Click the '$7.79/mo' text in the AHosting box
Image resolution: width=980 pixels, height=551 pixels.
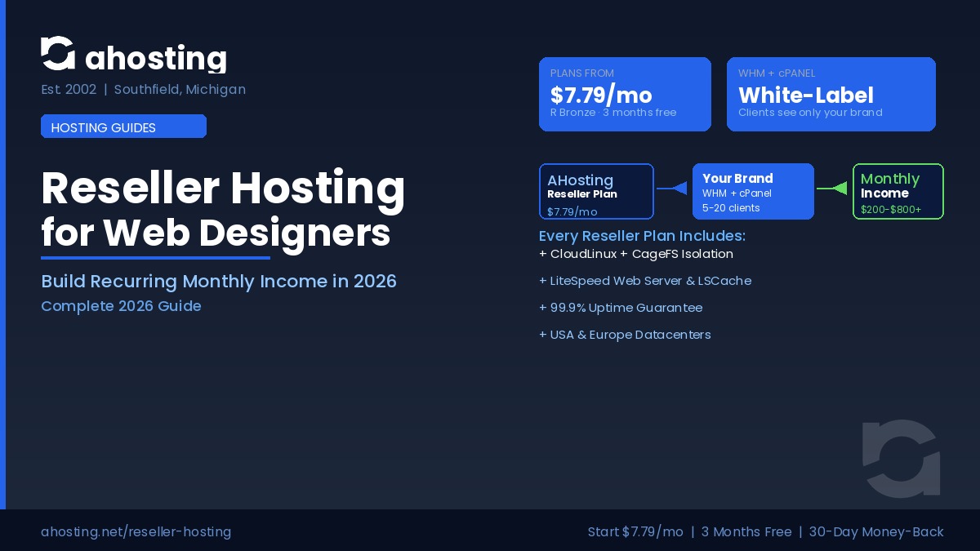(572, 212)
